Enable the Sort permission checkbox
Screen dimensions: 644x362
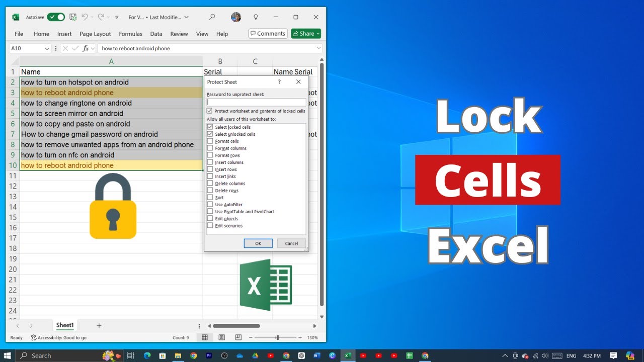click(210, 198)
